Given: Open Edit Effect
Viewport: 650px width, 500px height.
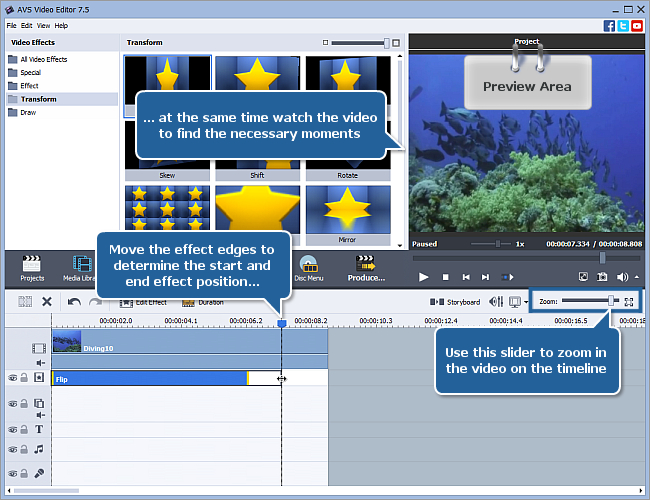Looking at the screenshot, I should (143, 303).
